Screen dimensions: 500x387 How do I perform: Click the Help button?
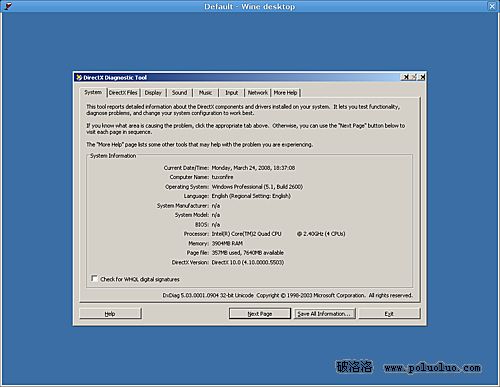(110, 314)
